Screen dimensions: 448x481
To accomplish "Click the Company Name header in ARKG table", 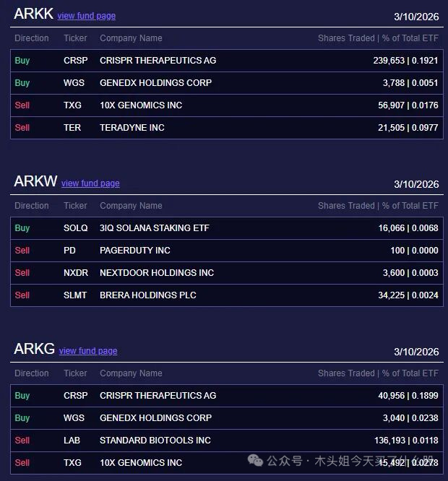I will pyautogui.click(x=131, y=373).
